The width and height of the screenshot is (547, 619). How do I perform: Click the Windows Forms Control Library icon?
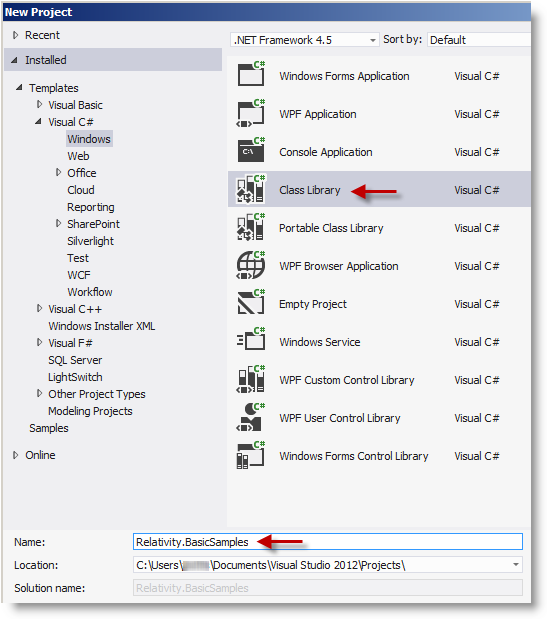(251, 455)
